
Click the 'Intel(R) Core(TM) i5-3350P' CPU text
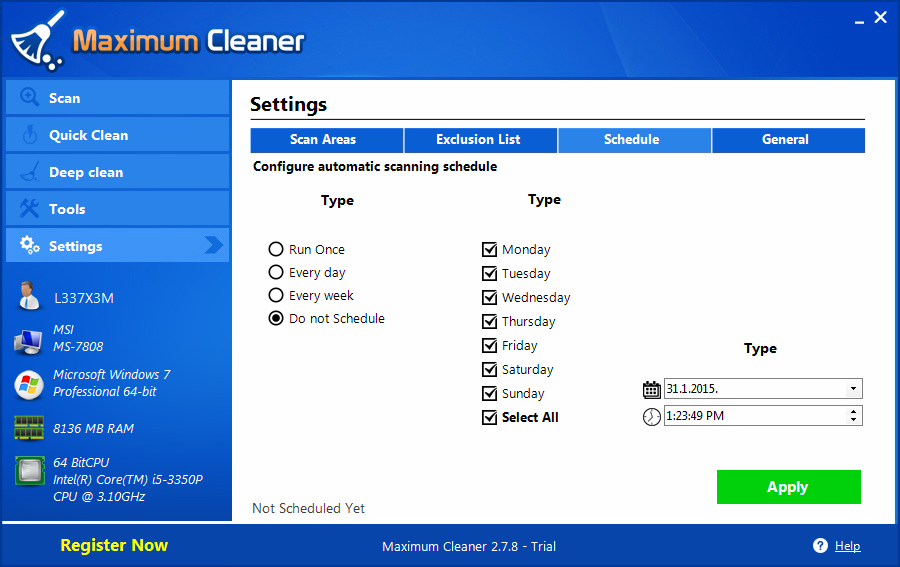pyautogui.click(x=128, y=479)
